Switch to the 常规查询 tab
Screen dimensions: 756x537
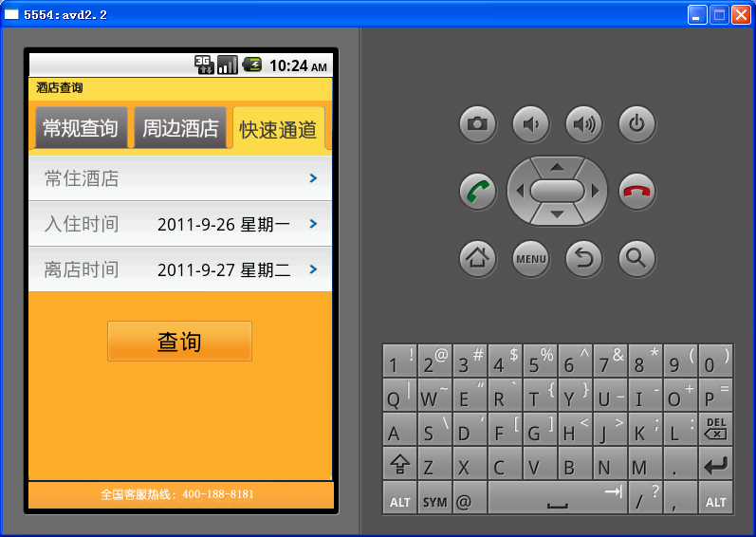coord(81,128)
